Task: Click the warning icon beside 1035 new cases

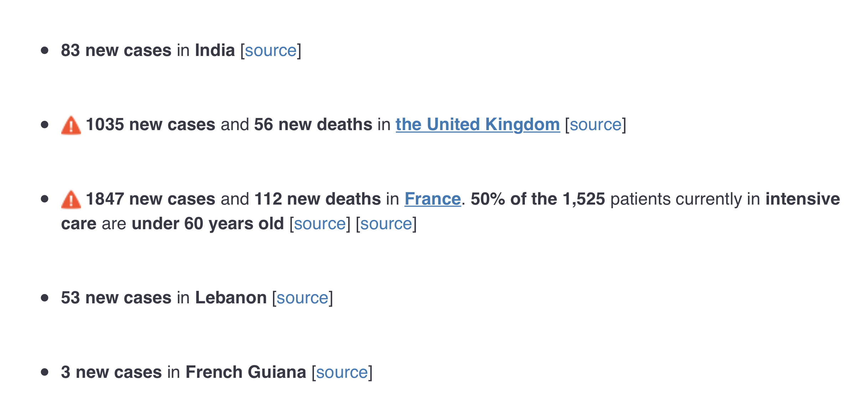Action: 71,125
